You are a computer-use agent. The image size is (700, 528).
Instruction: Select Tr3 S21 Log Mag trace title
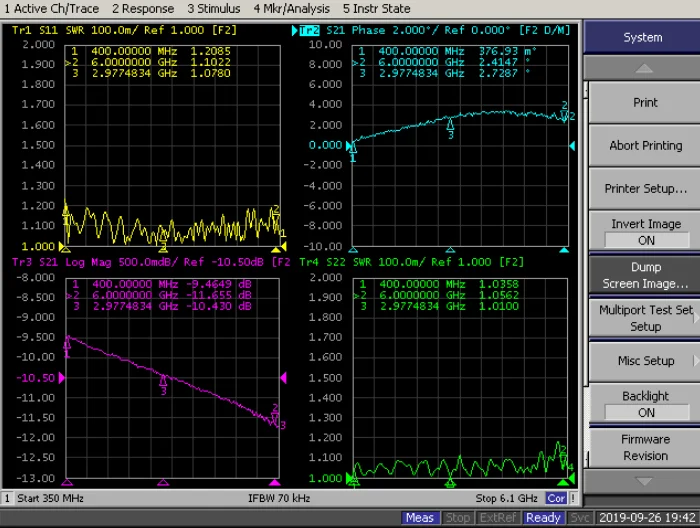151,262
